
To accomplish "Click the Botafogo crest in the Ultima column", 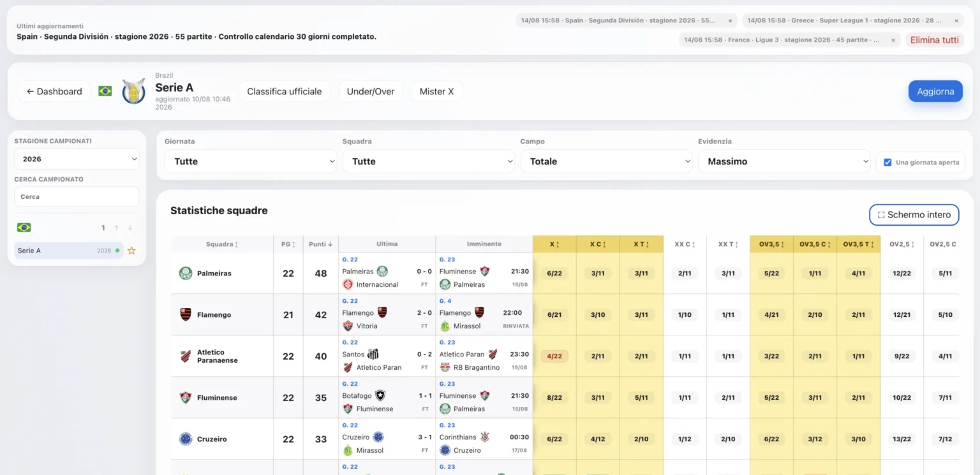I will coord(380,395).
